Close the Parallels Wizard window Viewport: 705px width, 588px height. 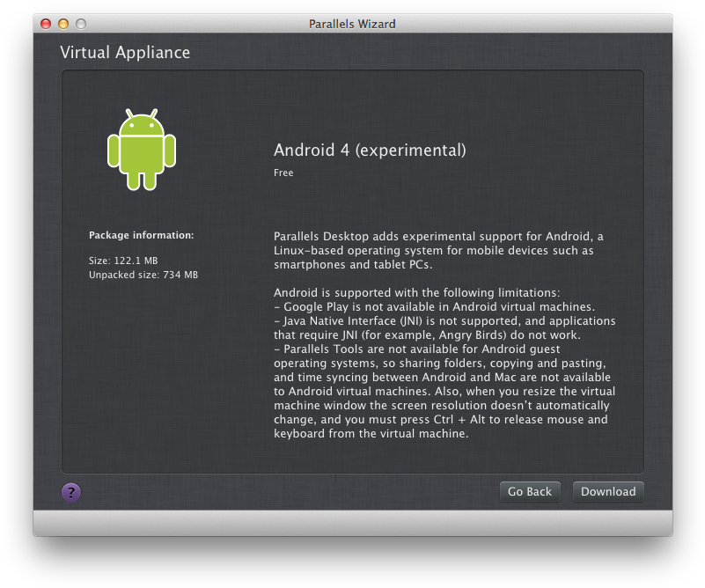(x=46, y=24)
